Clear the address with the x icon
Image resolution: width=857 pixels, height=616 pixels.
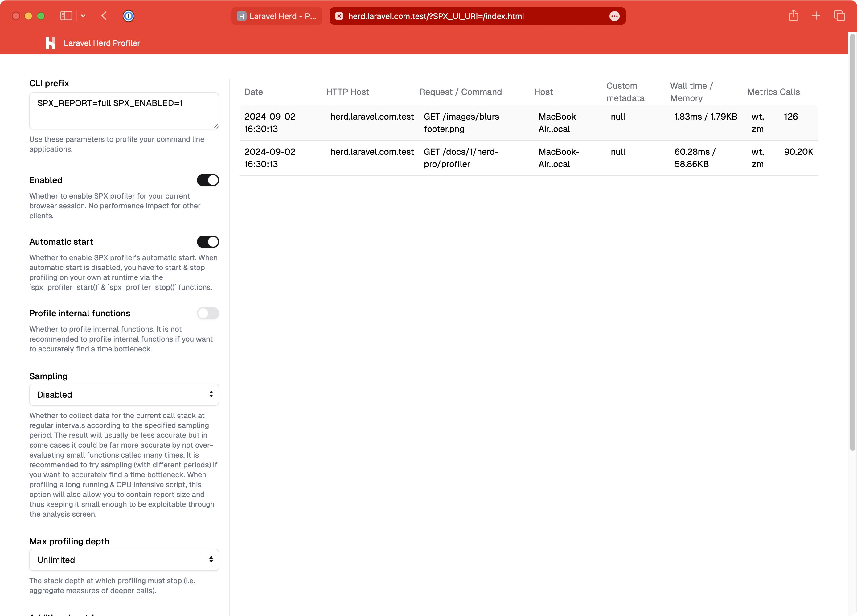point(339,16)
